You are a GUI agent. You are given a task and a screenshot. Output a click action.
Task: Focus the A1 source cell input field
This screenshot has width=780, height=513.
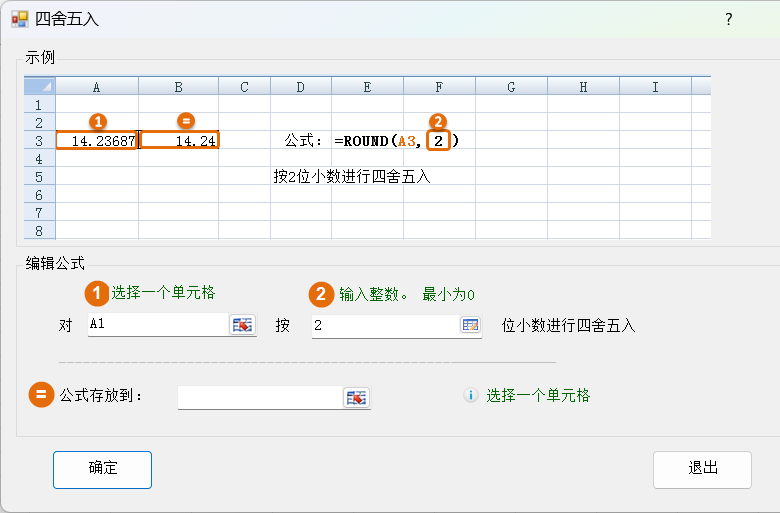(x=157, y=325)
